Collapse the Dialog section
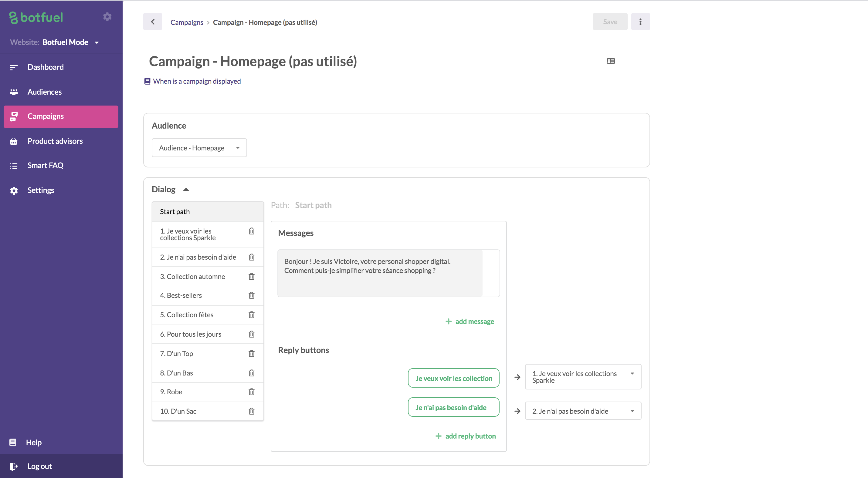 (x=186, y=190)
